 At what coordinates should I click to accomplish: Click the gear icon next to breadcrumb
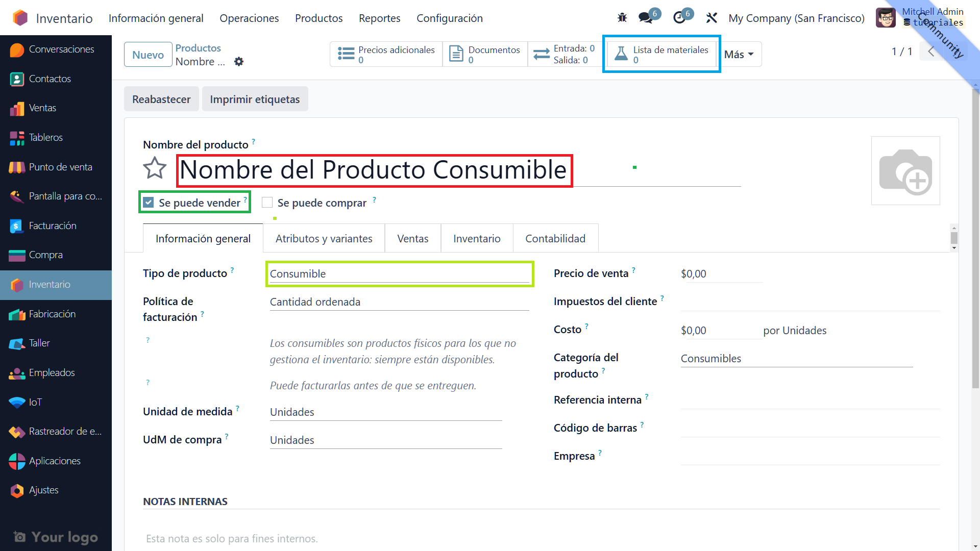tap(239, 62)
